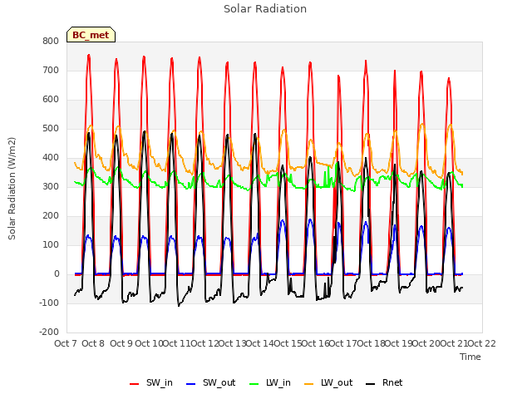The height and width of the screenshot is (399, 532).
Task: Click the -200 y-axis tick label
Action: click(x=49, y=332)
